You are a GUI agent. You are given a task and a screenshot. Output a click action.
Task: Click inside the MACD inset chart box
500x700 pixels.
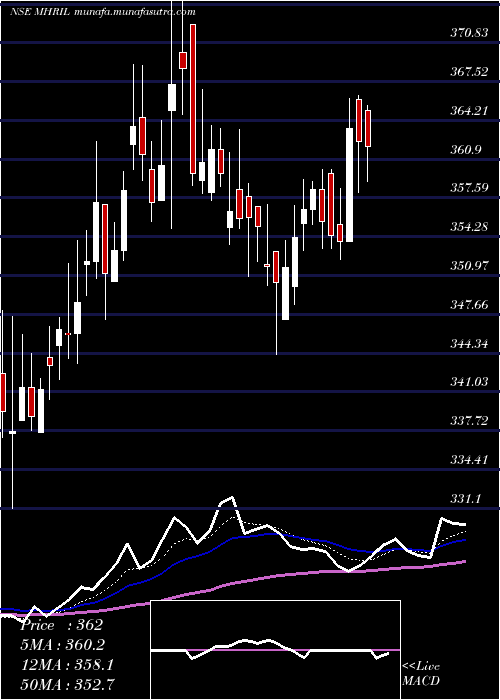point(275,650)
